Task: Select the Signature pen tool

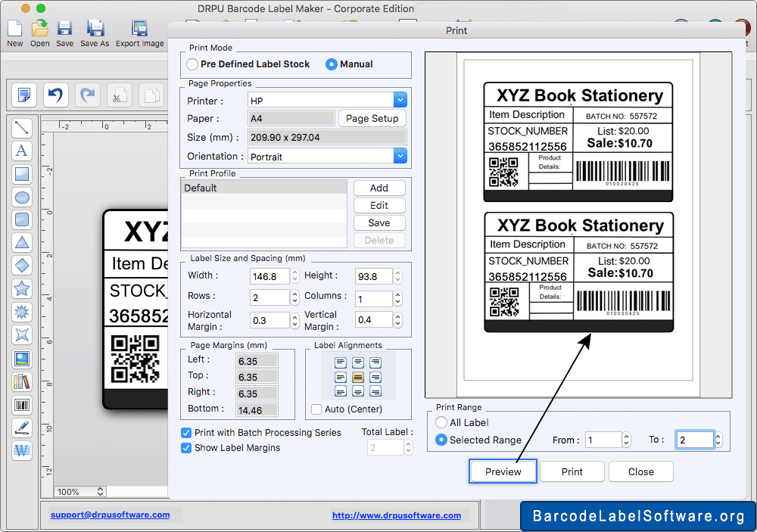Action: tap(22, 428)
